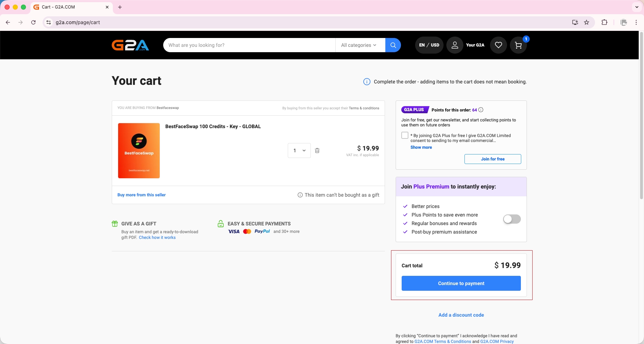Open the user account icon
The width and height of the screenshot is (644, 344).
[455, 45]
